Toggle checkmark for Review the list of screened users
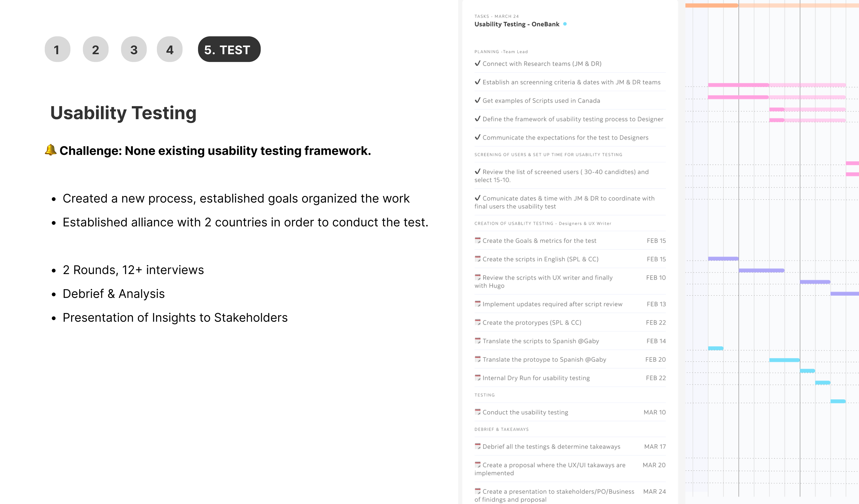The height and width of the screenshot is (504, 859). pos(478,171)
